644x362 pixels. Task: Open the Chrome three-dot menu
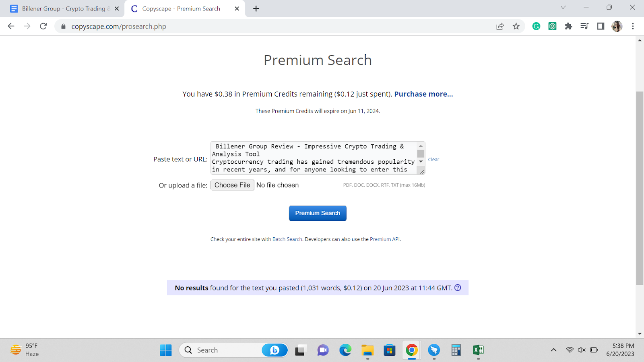tap(633, 26)
